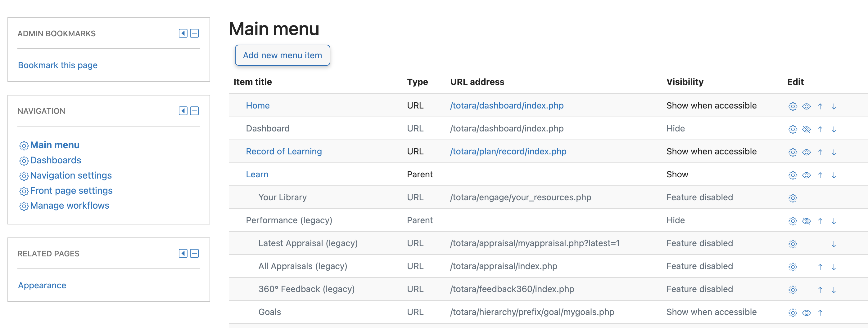
Task: Select the 'Goals' item title text
Action: tap(269, 312)
